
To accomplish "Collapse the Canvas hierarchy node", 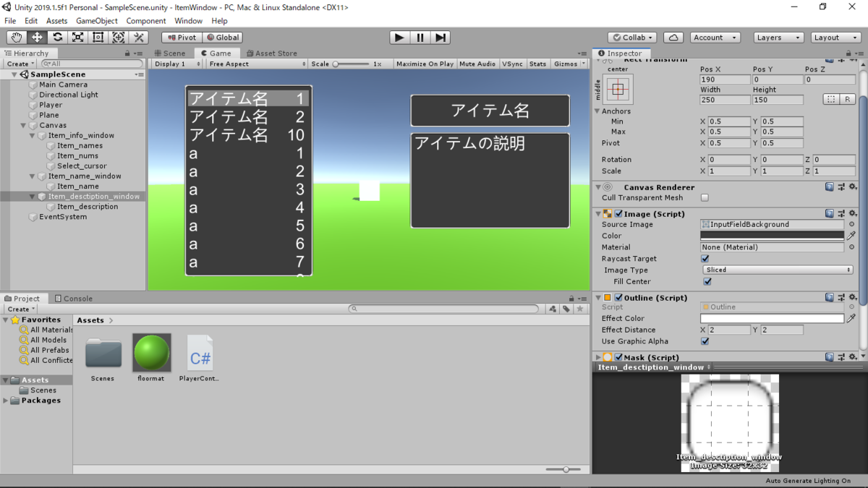I will 24,126.
